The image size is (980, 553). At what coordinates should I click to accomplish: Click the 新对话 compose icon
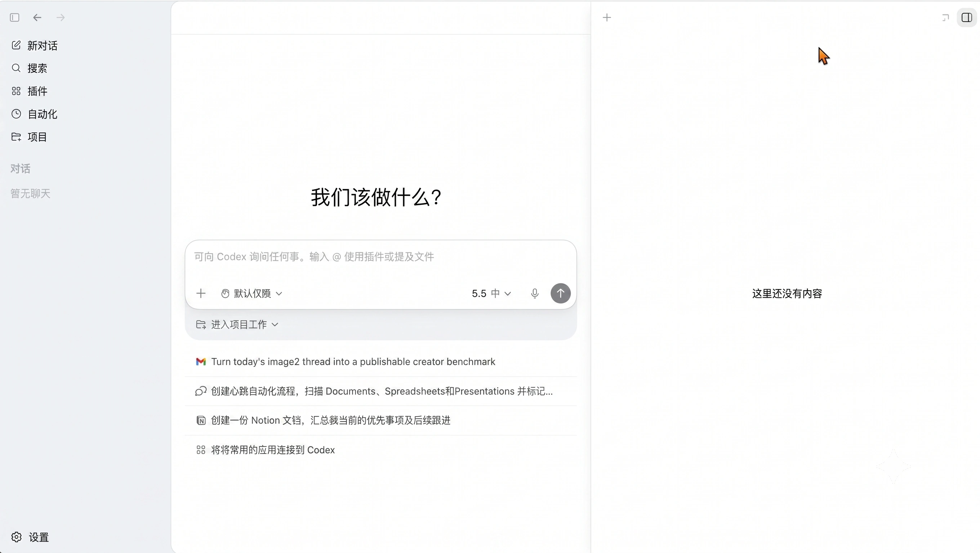[x=16, y=45]
